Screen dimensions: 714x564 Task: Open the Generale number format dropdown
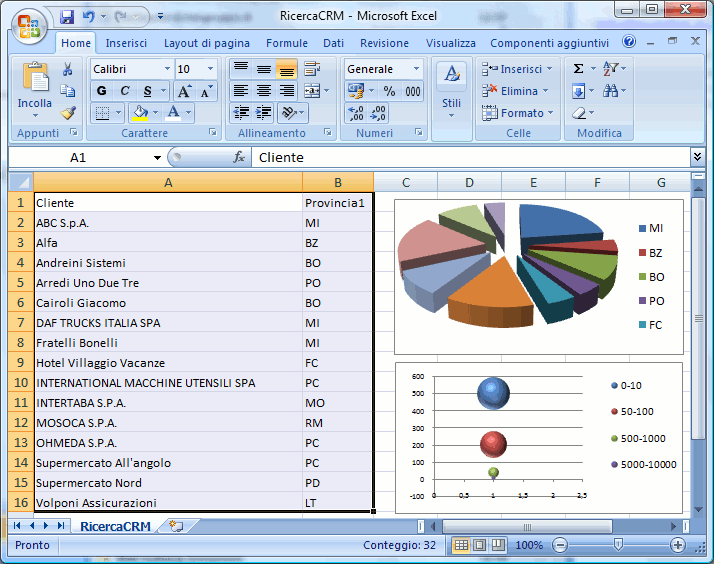pyautogui.click(x=416, y=69)
